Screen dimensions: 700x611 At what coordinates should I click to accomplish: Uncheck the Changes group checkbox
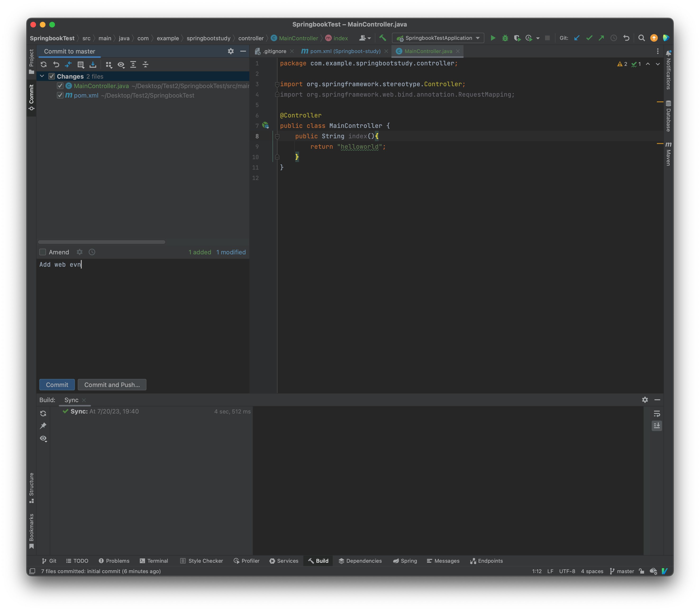(x=51, y=76)
